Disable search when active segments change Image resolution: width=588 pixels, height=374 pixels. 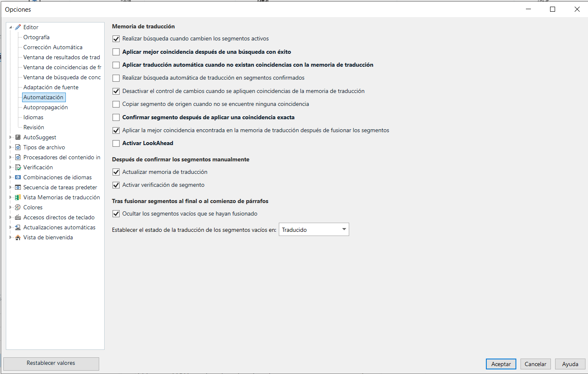116,39
